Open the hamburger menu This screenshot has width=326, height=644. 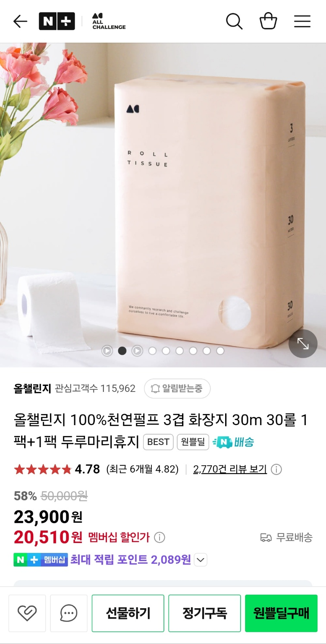click(x=302, y=21)
